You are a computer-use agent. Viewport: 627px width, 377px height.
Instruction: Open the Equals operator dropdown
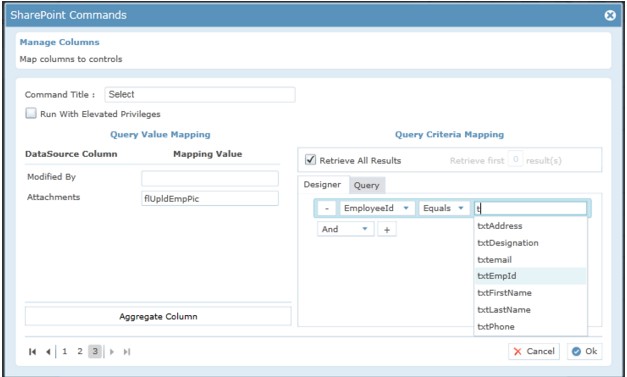(x=444, y=208)
